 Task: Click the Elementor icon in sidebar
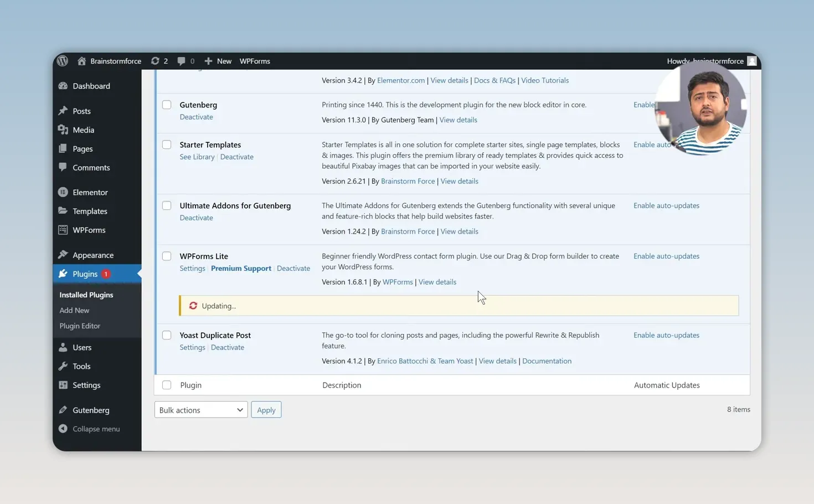[63, 192]
